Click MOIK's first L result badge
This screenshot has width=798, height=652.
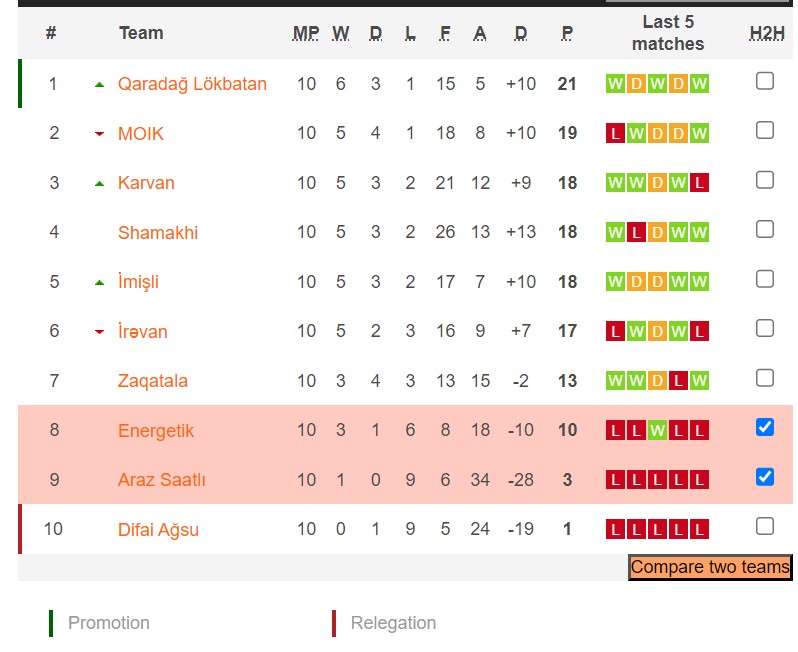point(615,133)
